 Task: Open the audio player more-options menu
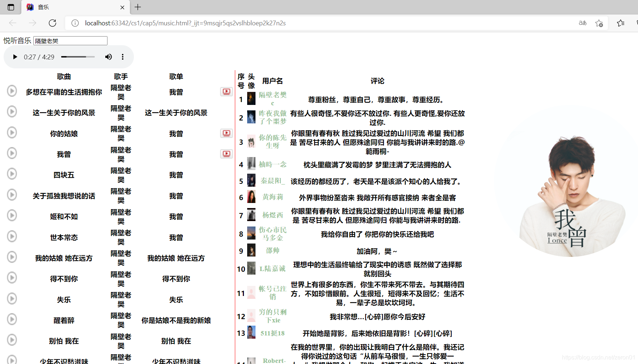(x=123, y=57)
